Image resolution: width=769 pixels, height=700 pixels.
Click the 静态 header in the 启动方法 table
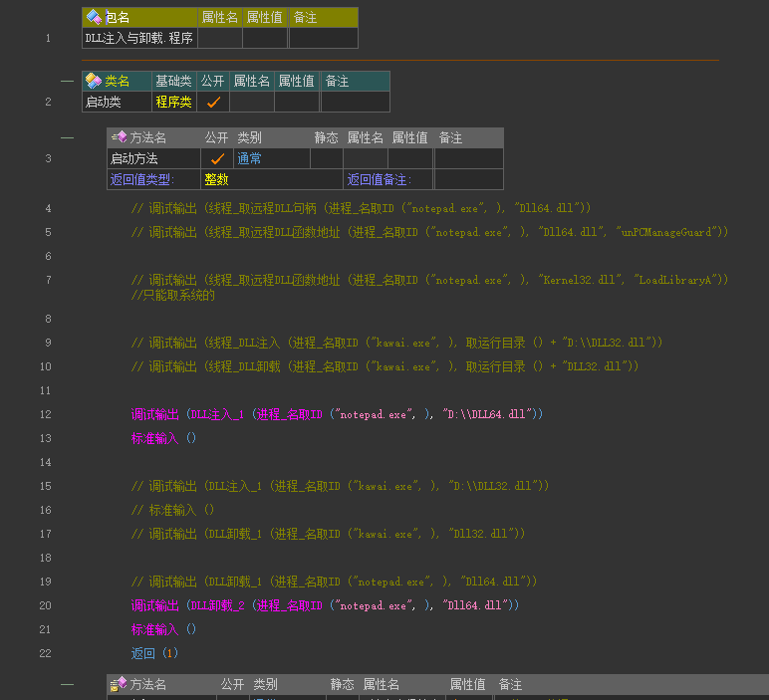(x=326, y=137)
